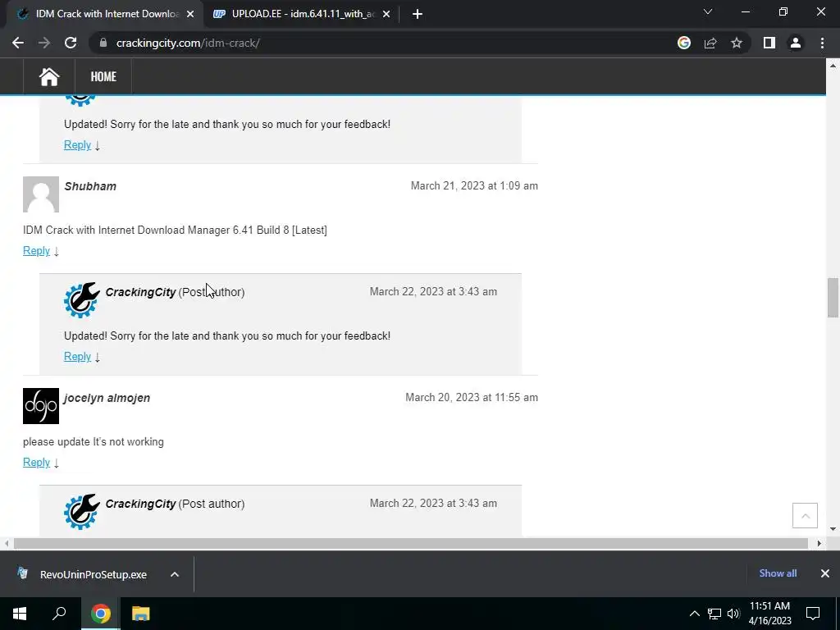The height and width of the screenshot is (630, 840).
Task: Click jocelyn's comment date March 20, 2023
Action: tap(472, 398)
